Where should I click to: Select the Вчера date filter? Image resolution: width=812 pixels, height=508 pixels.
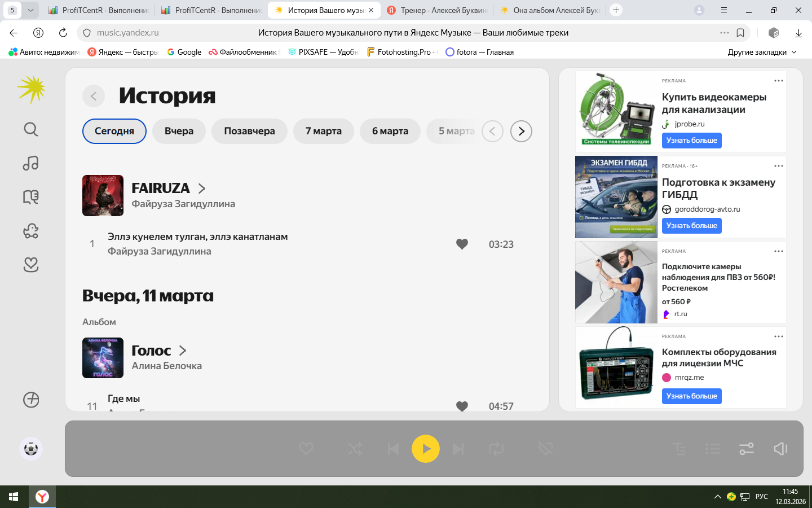(x=179, y=131)
